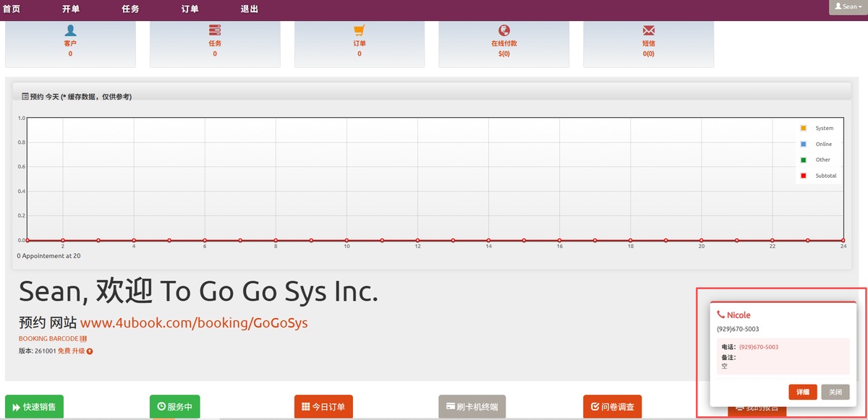Viewport: 868px width, 420px height.
Task: Click the orders shopping cart icon
Action: (x=359, y=30)
